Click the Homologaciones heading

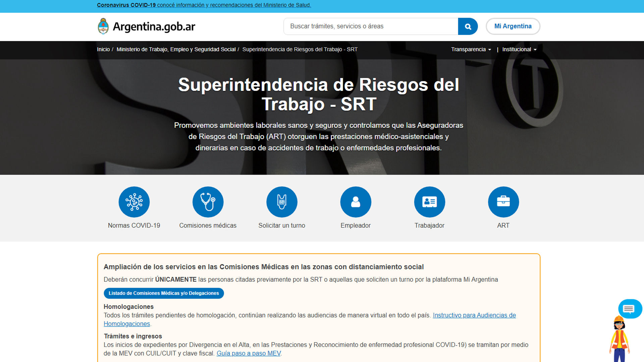coord(128,307)
